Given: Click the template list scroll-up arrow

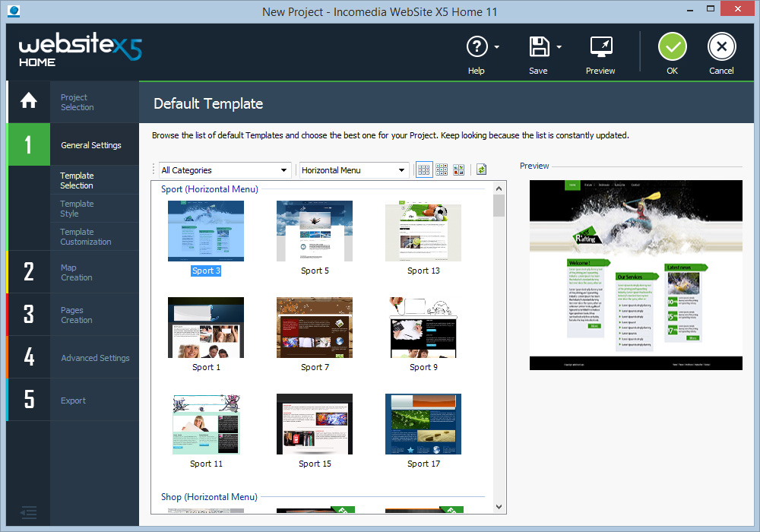Looking at the screenshot, I should tap(499, 188).
